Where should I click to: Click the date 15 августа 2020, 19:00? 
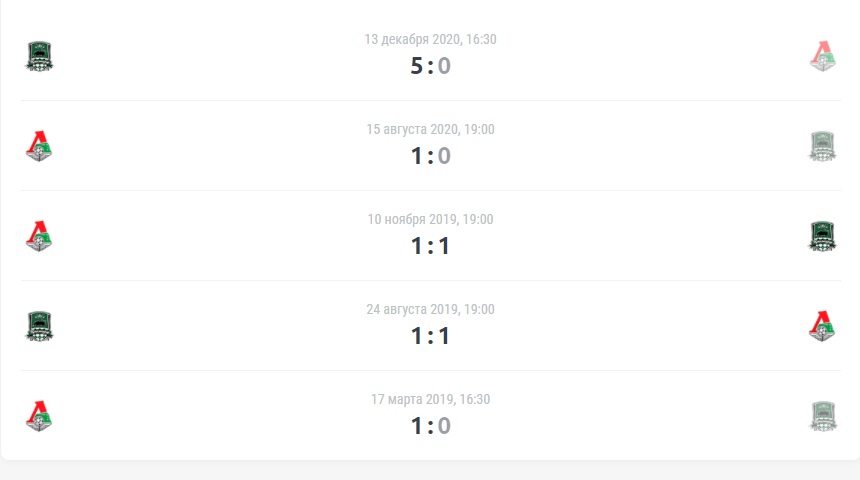point(431,129)
